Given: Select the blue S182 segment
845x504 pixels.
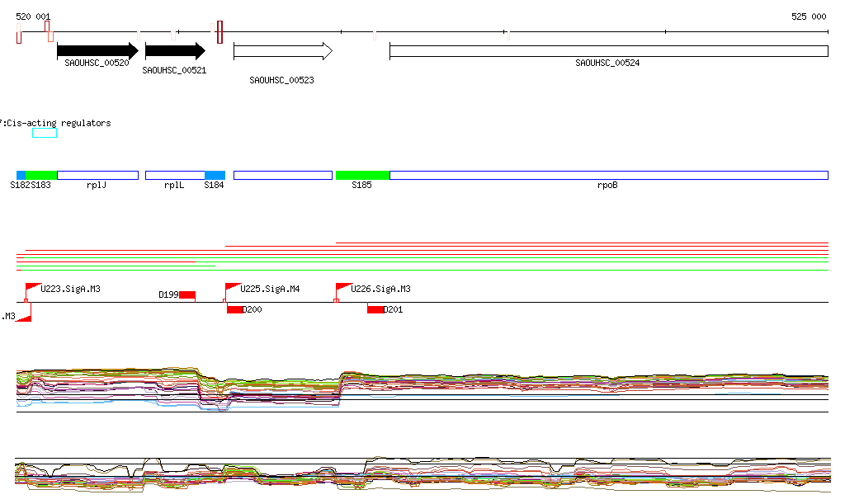Looking at the screenshot, I should click(21, 175).
